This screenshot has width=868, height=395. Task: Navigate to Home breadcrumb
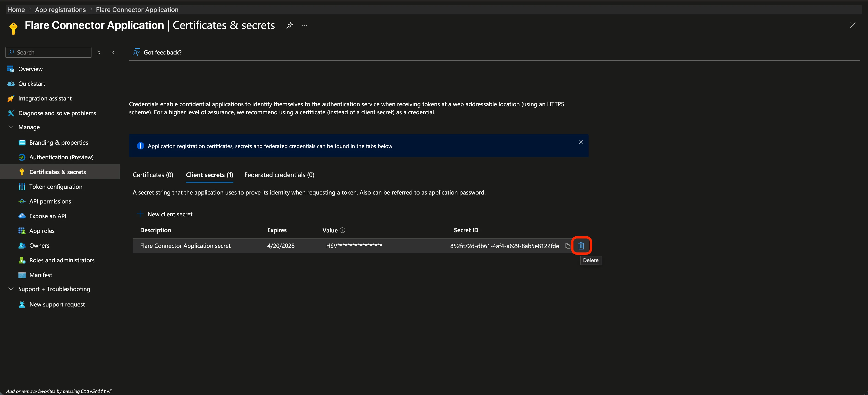[16, 10]
